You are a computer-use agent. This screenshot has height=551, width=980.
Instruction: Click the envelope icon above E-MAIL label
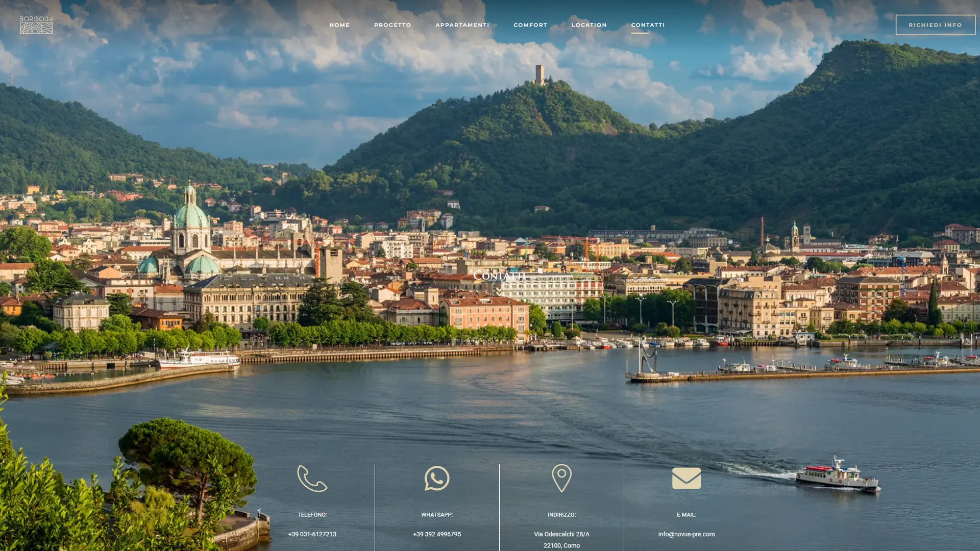(687, 479)
